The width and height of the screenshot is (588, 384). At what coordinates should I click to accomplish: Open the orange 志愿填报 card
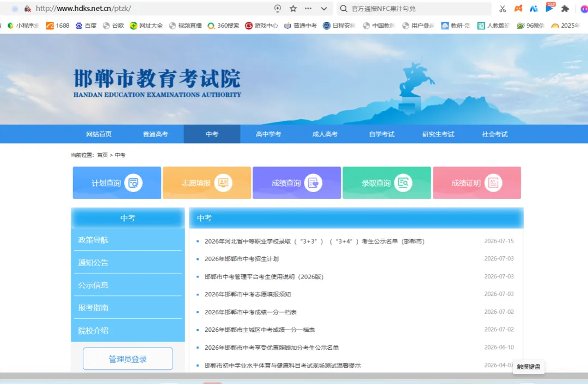tap(207, 183)
